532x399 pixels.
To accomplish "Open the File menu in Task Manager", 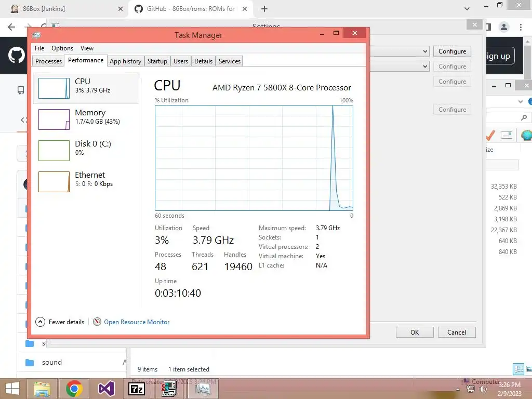I will click(39, 48).
